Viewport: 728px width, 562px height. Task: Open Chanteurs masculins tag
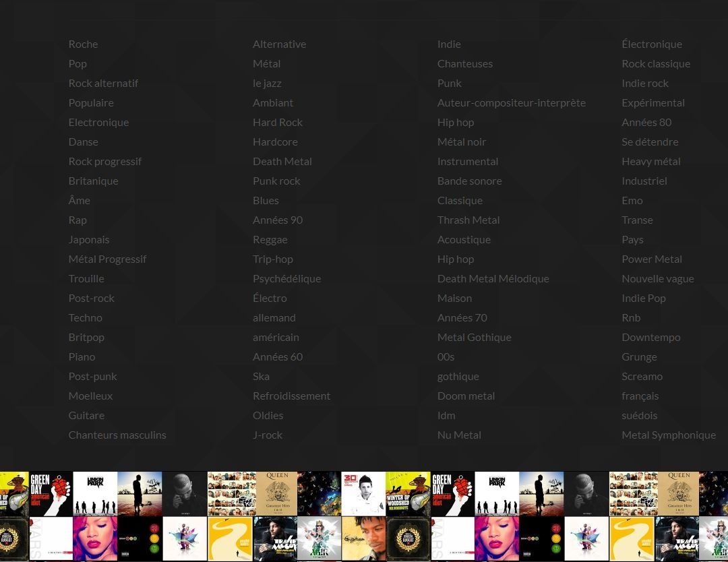pos(117,435)
